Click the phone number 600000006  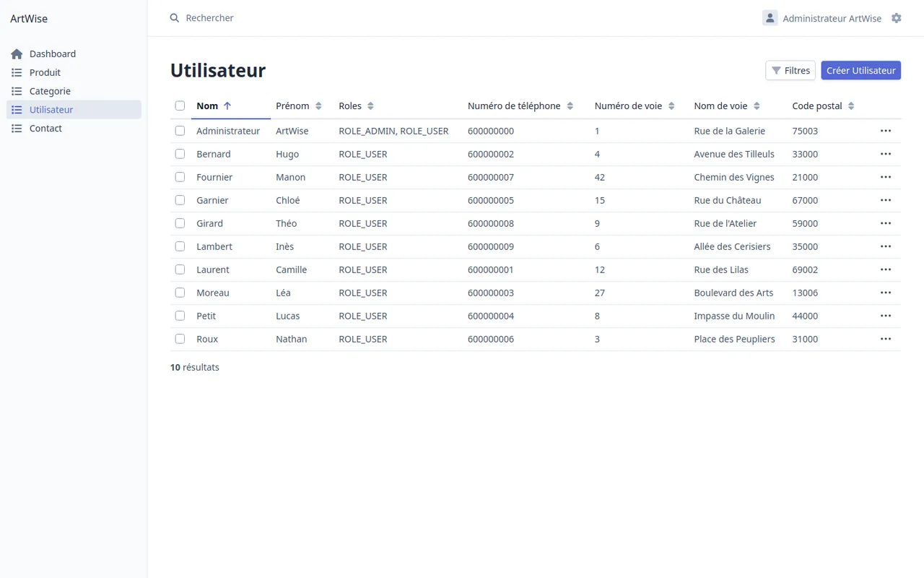491,340
